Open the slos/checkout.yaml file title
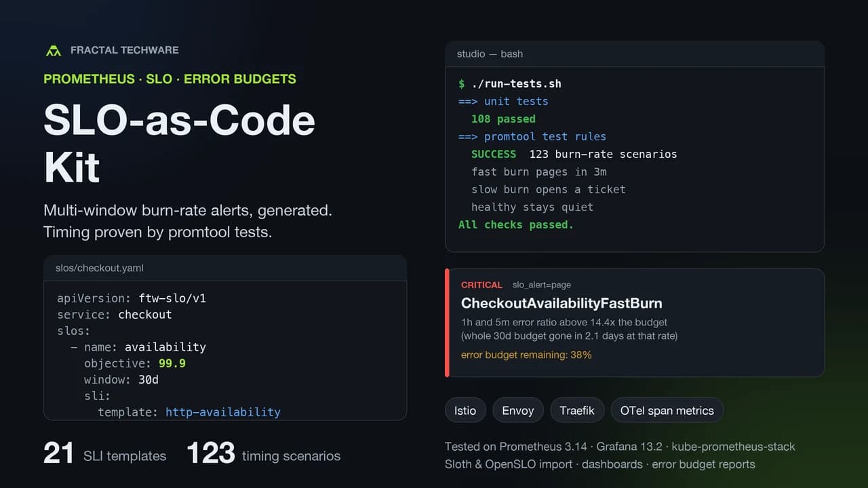This screenshot has height=488, width=868. [100, 268]
